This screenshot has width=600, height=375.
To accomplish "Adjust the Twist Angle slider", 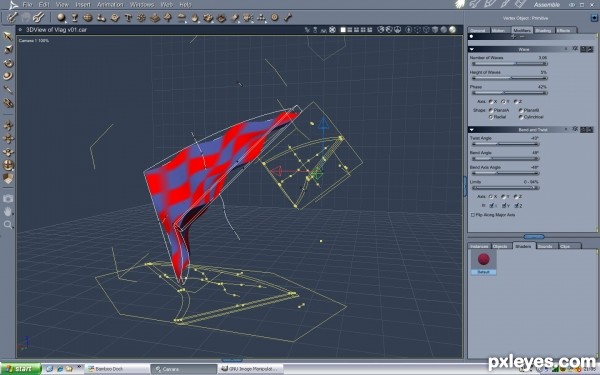I will point(505,144).
